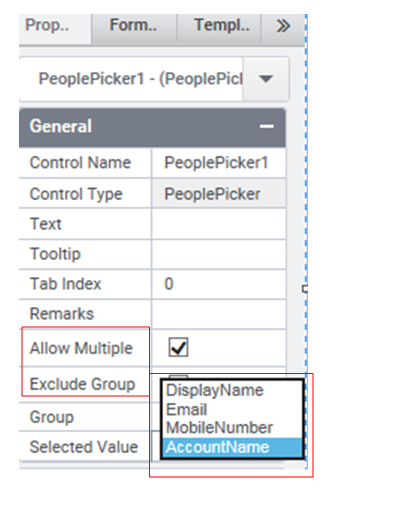Click the Remarks property value field
Screen dimensions: 414x509
[x=219, y=314]
